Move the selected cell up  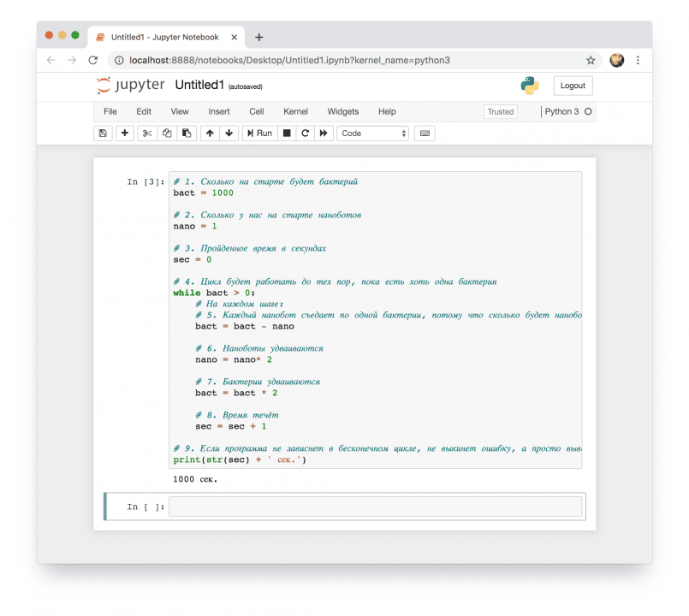209,133
